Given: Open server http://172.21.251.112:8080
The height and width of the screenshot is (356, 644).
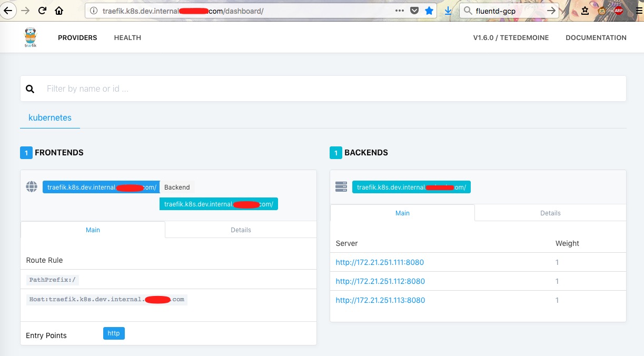Looking at the screenshot, I should (x=380, y=281).
